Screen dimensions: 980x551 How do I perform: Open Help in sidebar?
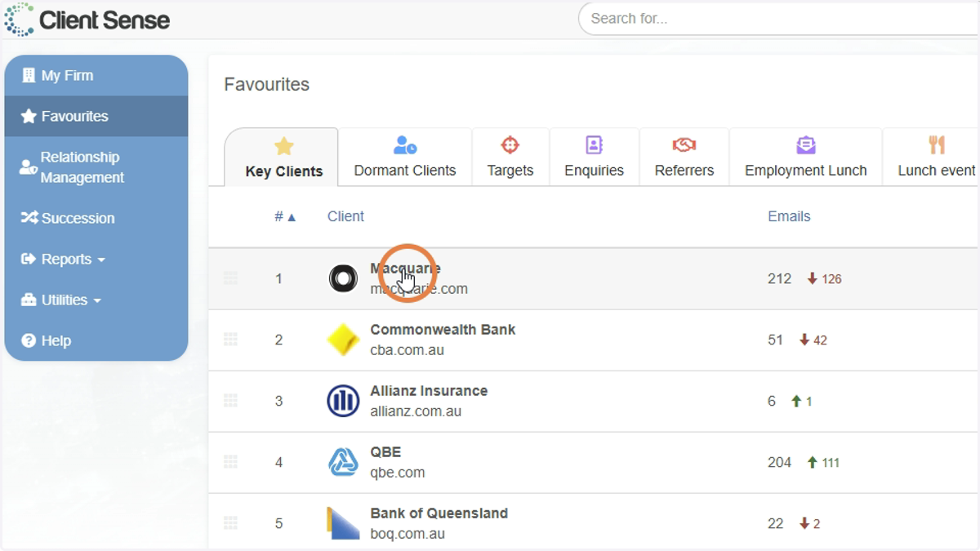(96, 340)
